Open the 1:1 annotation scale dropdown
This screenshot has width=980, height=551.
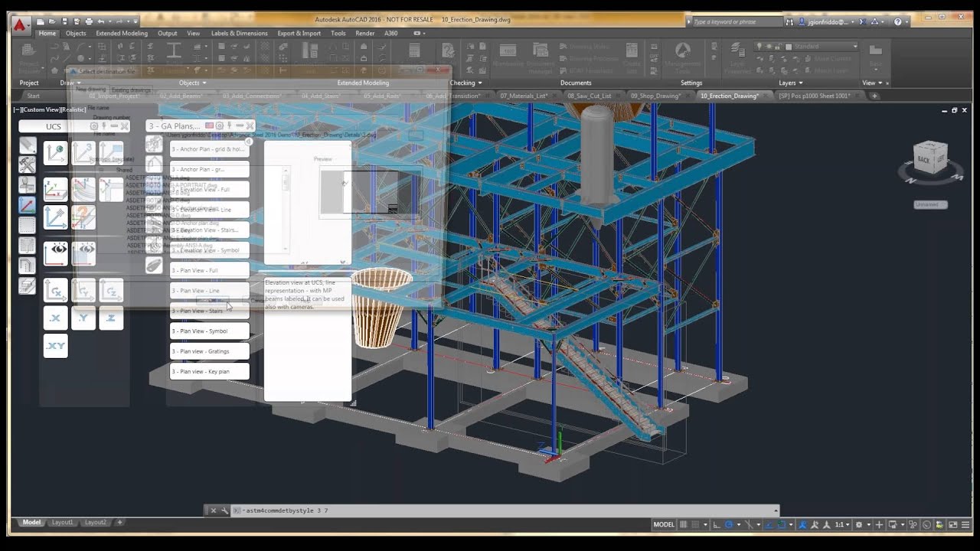point(843,525)
